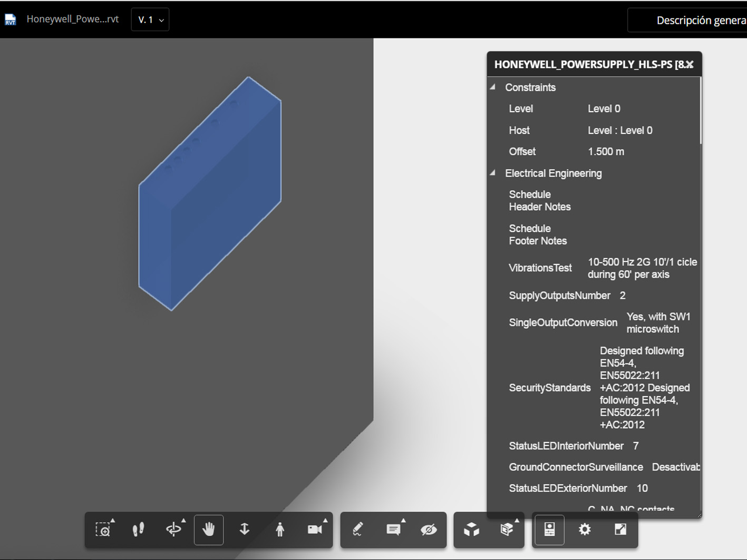Image resolution: width=747 pixels, height=560 pixels.
Task: Collapse the Electrical Engineering section
Action: coord(493,173)
